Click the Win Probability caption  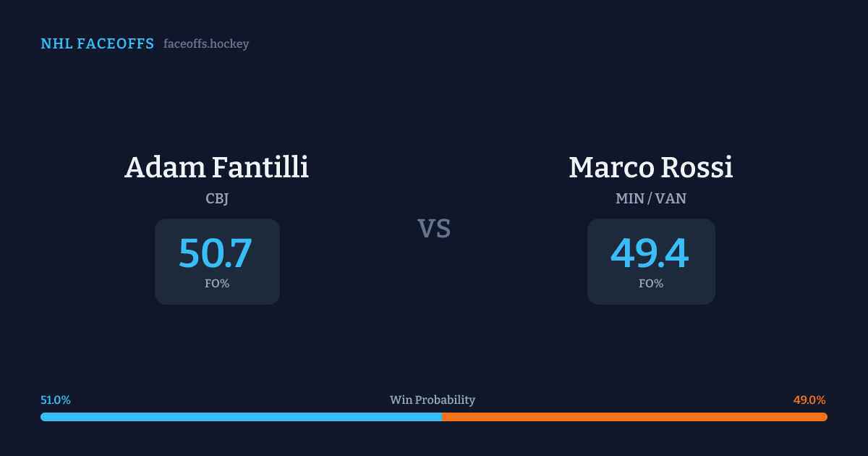pos(433,400)
